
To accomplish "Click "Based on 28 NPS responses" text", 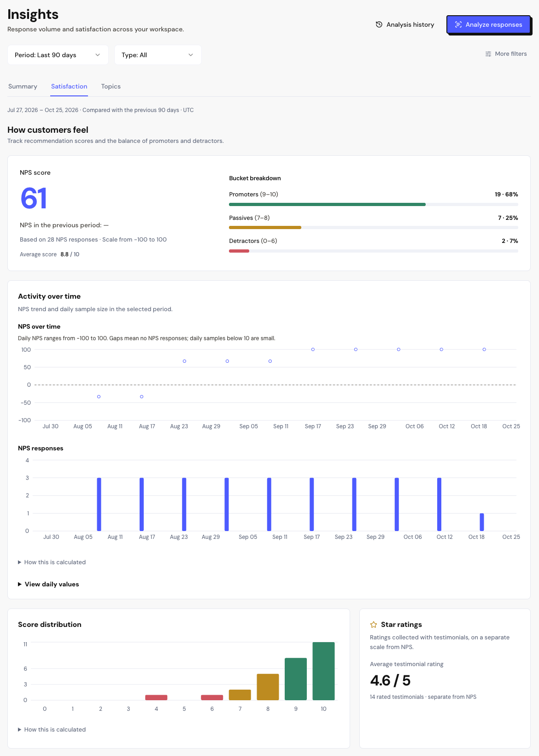I will coord(59,240).
